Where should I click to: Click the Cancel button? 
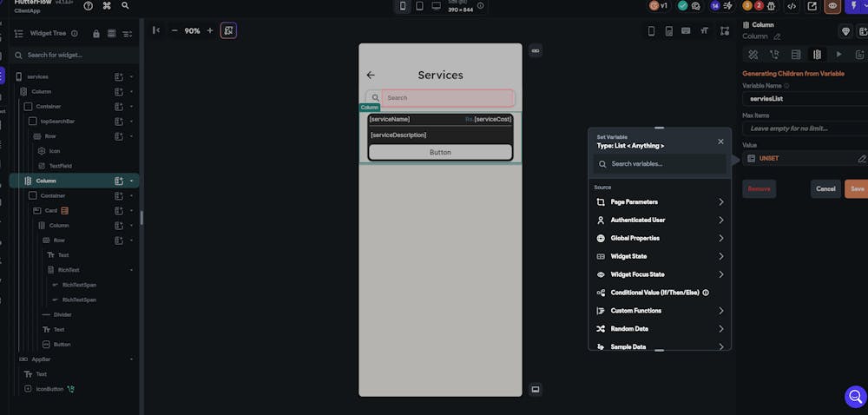825,189
